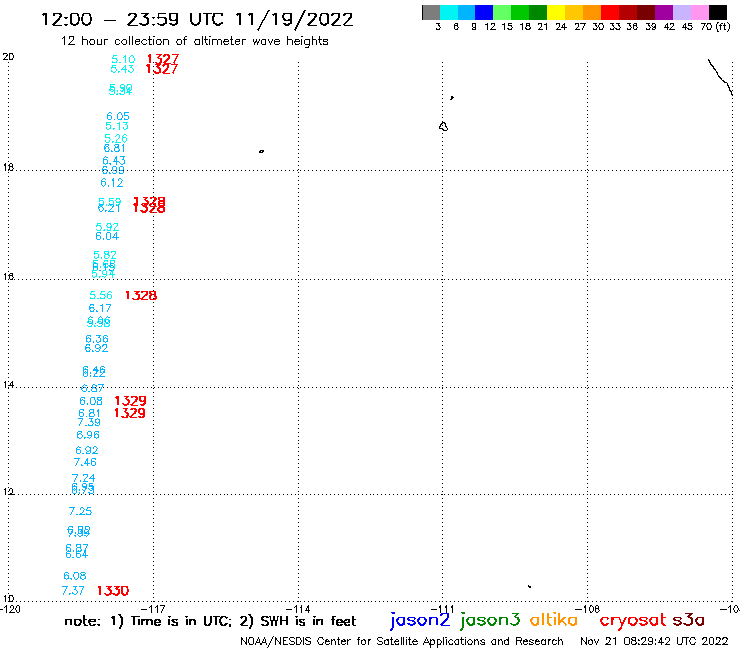Select the 7.24 wave height value
Screen dimensions: 740x650
pos(84,478)
